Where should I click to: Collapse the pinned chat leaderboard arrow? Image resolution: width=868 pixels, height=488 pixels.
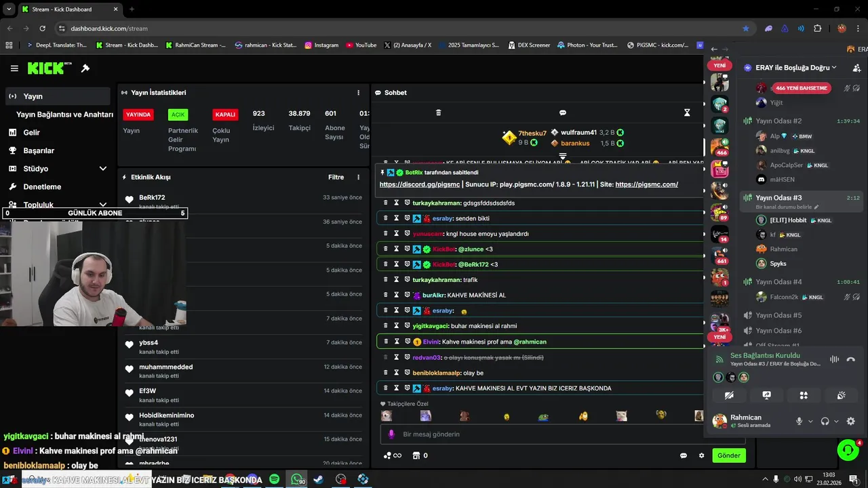(563, 157)
